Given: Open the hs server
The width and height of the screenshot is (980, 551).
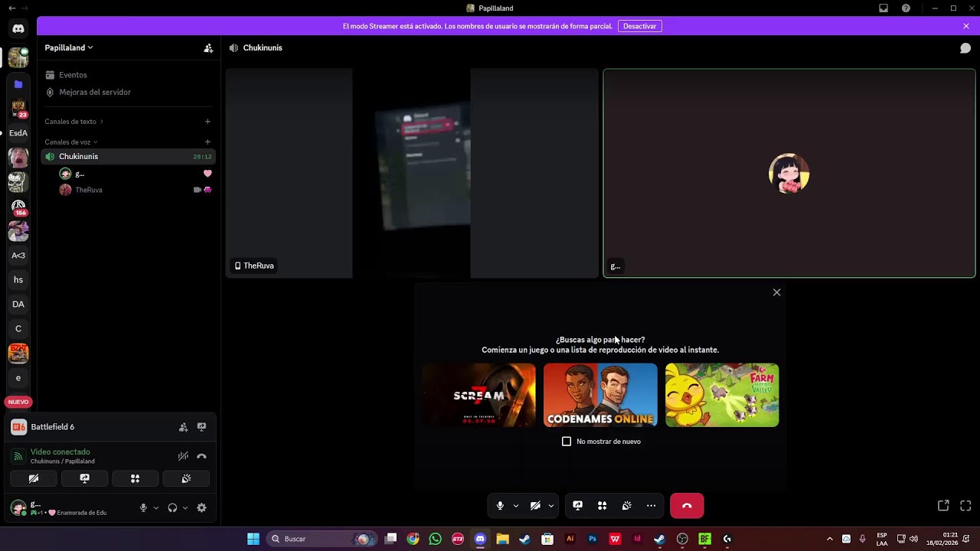Looking at the screenshot, I should 18,280.
